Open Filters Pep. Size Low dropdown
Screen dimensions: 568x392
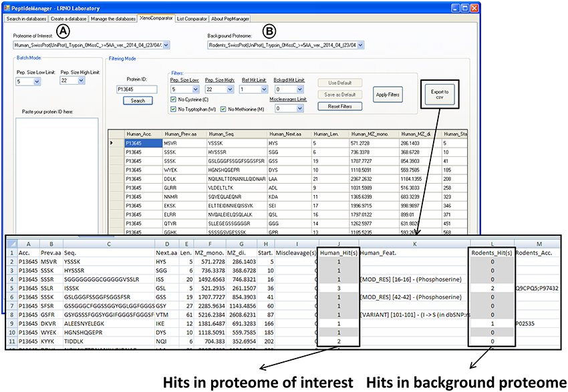pos(196,89)
